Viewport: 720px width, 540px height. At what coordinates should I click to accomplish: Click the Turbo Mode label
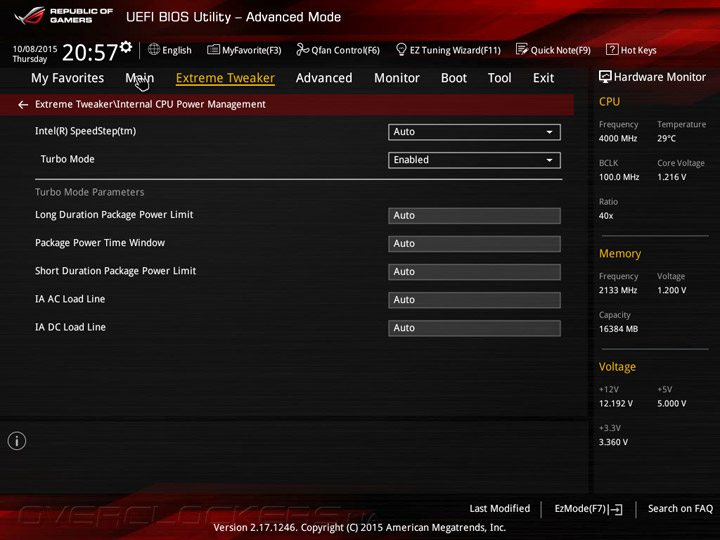(68, 159)
